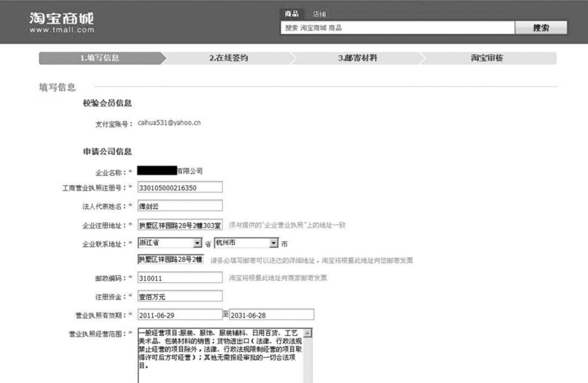Screen dimensions: 588x383
Task: Select step 1.填写信息
Action: 100,58
